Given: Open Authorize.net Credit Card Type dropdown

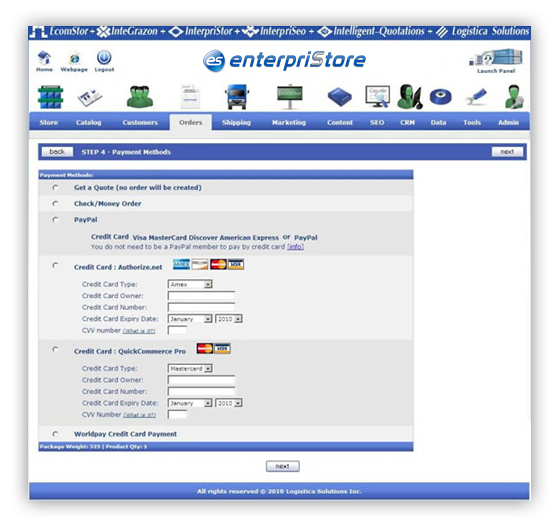Looking at the screenshot, I should 190,284.
